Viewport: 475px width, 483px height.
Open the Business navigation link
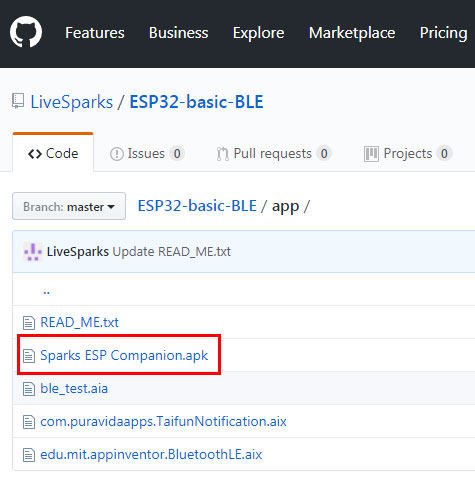pyautogui.click(x=178, y=33)
